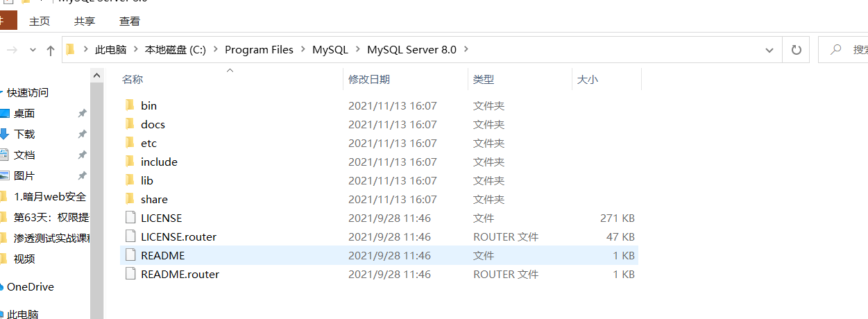The image size is (868, 319).
Task: Open OneDrive in the sidebar
Action: pyautogui.click(x=30, y=286)
